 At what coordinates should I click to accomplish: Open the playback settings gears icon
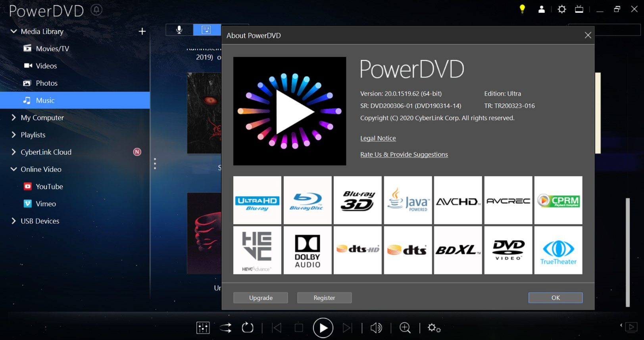(x=434, y=328)
